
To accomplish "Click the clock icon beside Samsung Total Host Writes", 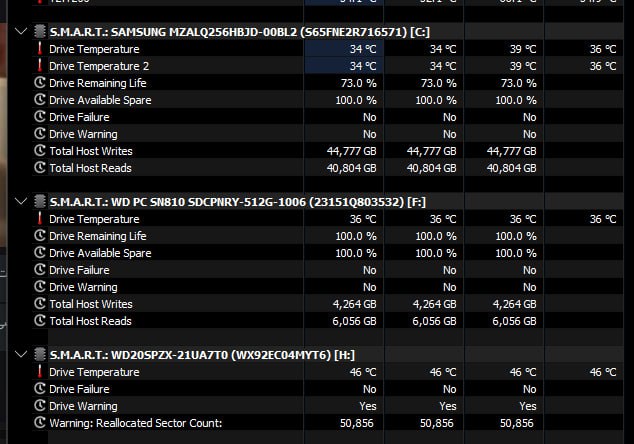I will (40, 151).
